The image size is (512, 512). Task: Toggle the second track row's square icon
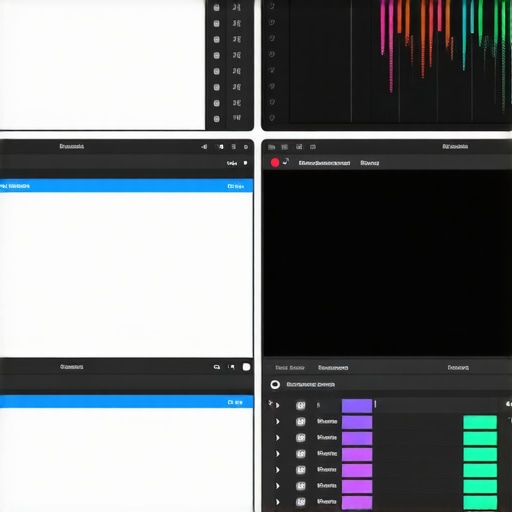(301, 421)
